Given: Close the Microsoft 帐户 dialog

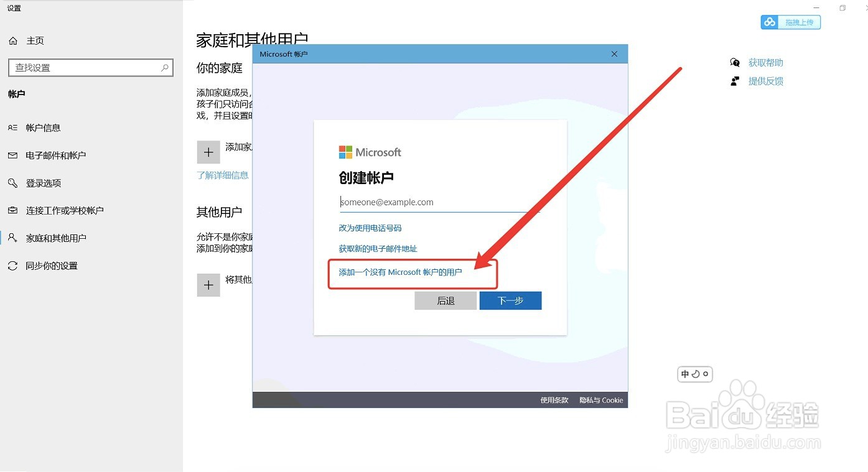Looking at the screenshot, I should pyautogui.click(x=614, y=54).
